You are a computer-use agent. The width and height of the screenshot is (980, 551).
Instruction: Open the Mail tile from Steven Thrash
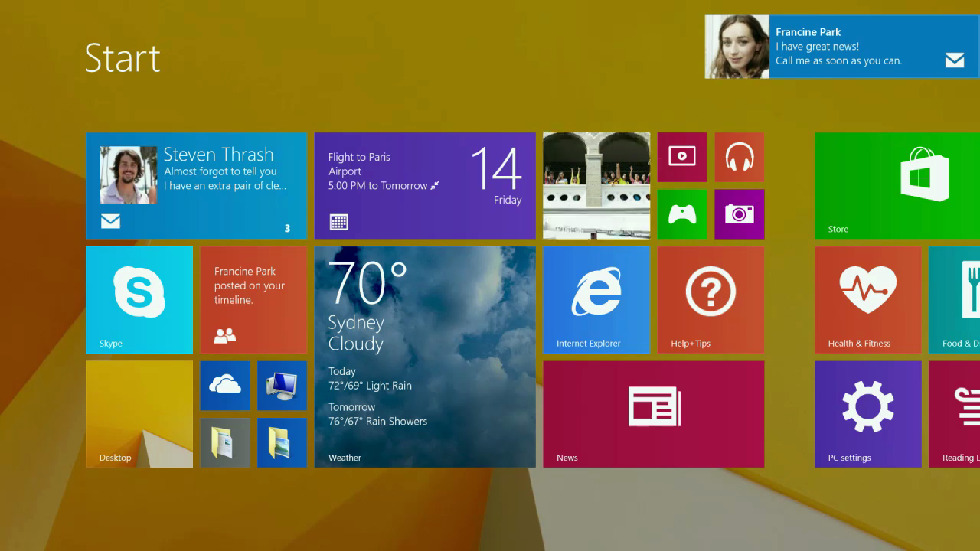pos(196,185)
